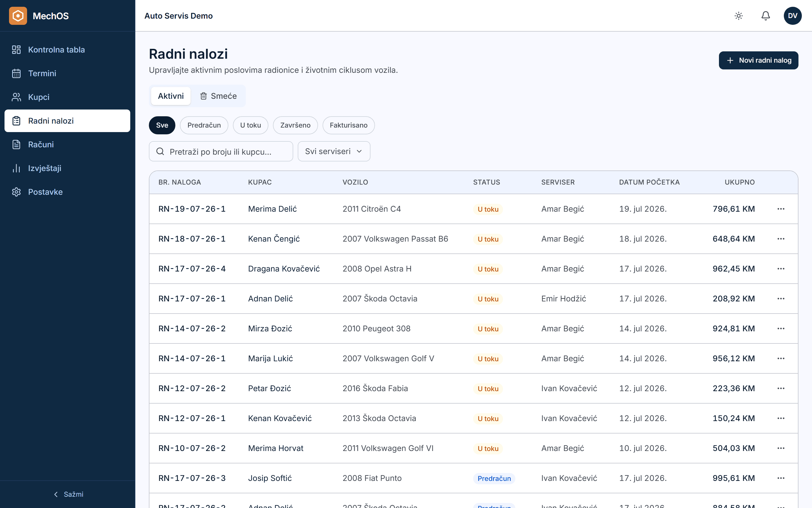Select the Sve status filter
The height and width of the screenshot is (508, 812).
[162, 125]
